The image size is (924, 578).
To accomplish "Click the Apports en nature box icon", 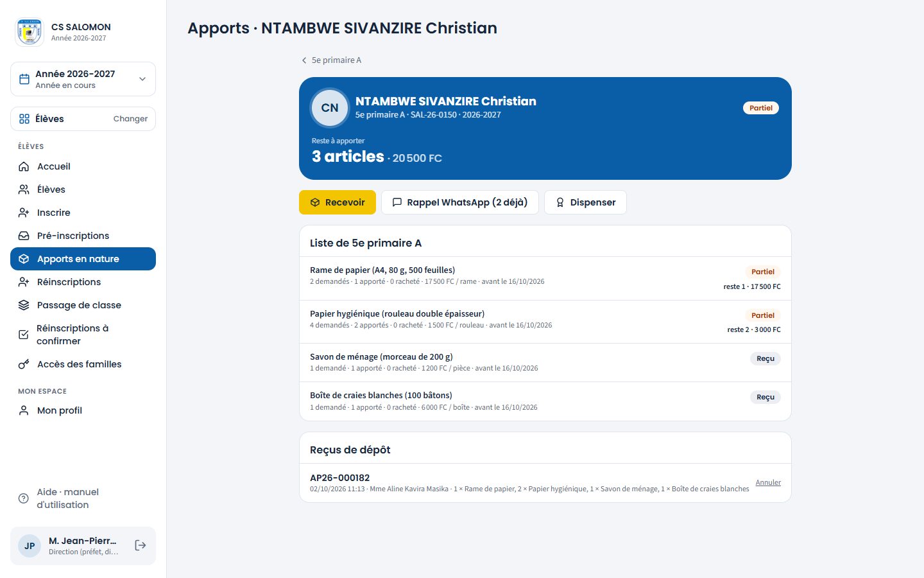I will [x=24, y=259].
